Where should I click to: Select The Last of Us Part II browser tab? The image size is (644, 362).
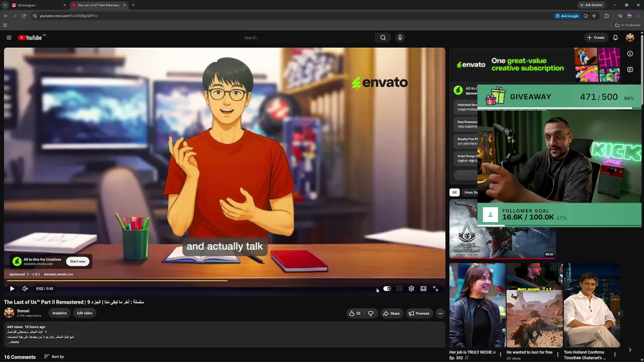tap(99, 5)
